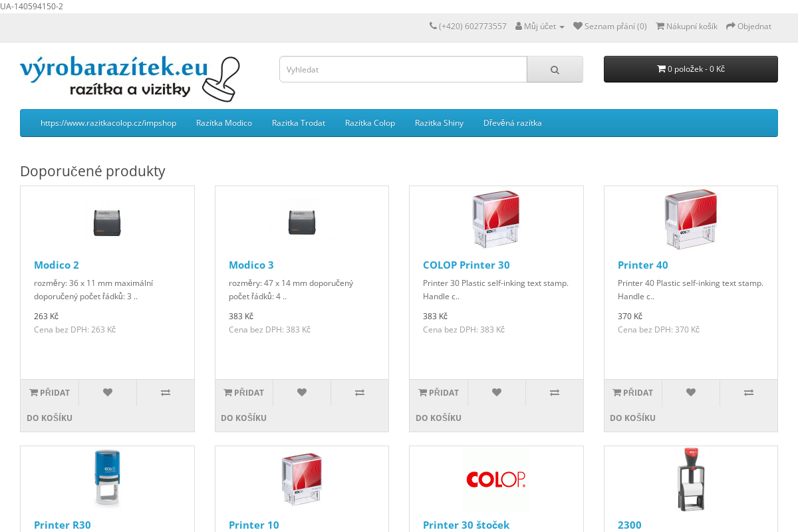
Task: Click COLOP Printer 30 product image
Action: pyautogui.click(x=496, y=220)
